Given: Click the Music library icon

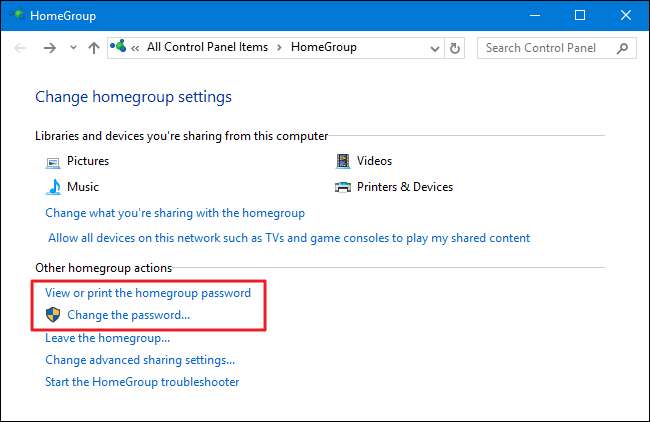Looking at the screenshot, I should click(x=53, y=187).
